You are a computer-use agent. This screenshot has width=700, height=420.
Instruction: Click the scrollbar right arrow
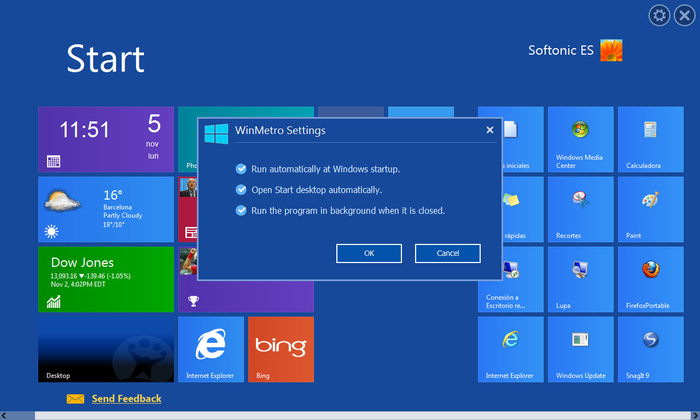(x=696, y=416)
